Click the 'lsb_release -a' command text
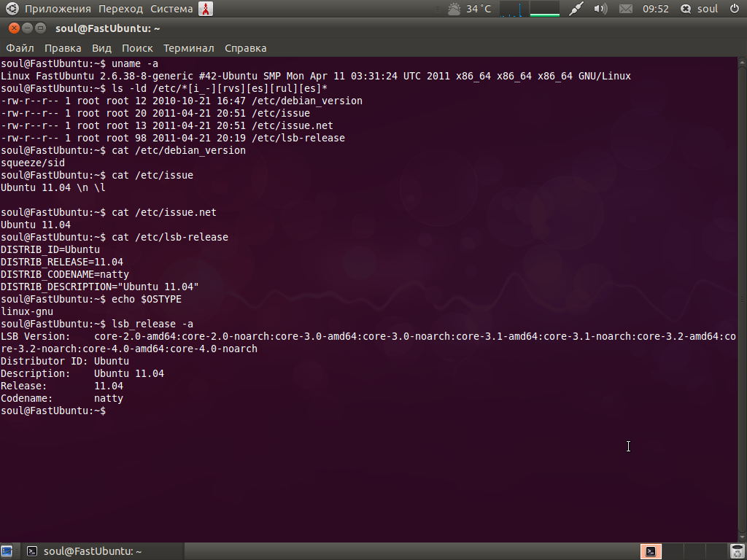The image size is (747, 560). click(152, 324)
